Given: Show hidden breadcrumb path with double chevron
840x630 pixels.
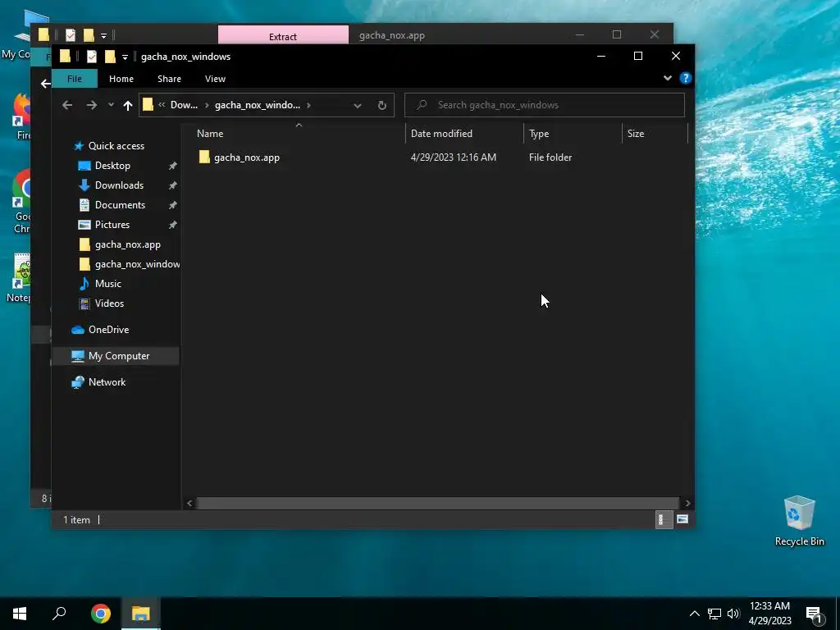Looking at the screenshot, I should [x=162, y=105].
